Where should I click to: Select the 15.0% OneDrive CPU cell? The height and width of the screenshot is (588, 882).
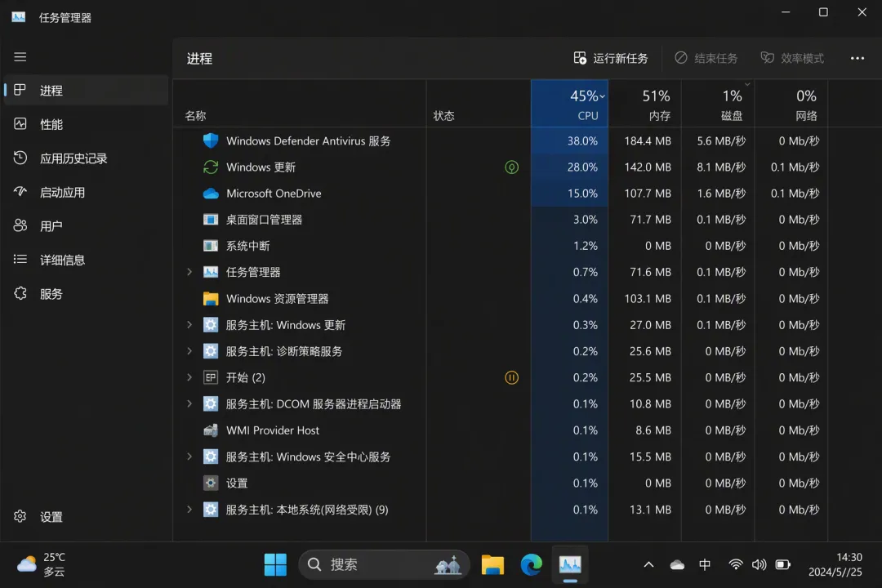click(x=569, y=194)
